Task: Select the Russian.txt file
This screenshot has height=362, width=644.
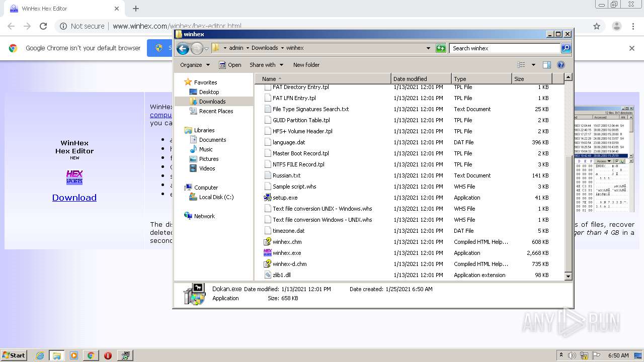Action: (286, 175)
